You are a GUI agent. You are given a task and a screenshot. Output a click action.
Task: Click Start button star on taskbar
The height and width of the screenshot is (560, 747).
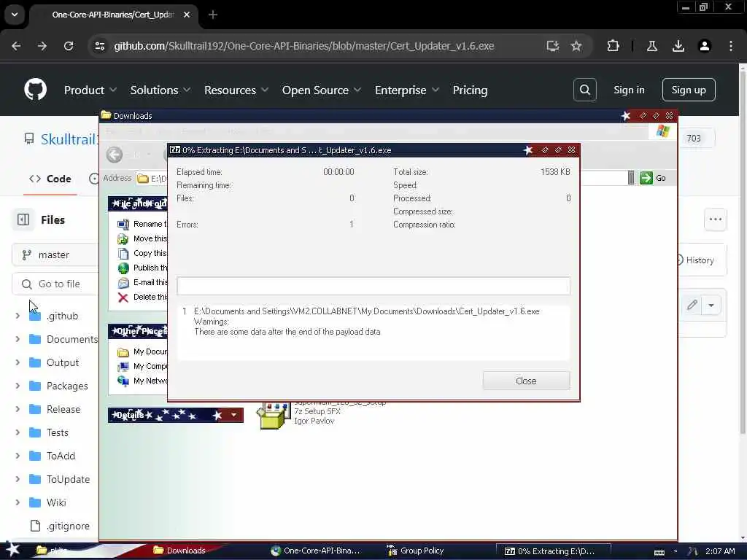[12, 550]
